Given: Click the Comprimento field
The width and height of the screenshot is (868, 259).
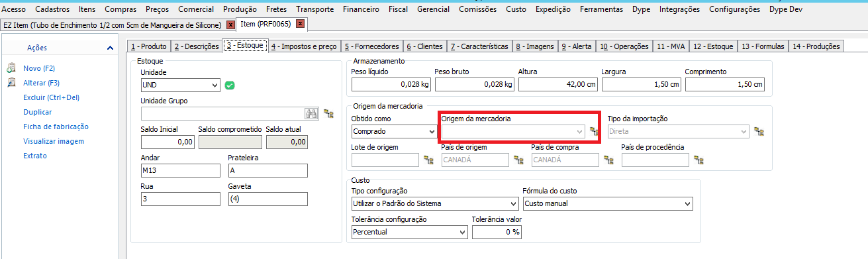Looking at the screenshot, I should (724, 85).
